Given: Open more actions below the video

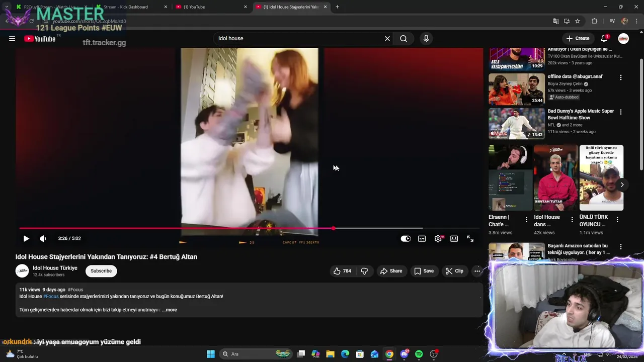Looking at the screenshot, I should 477,271.
